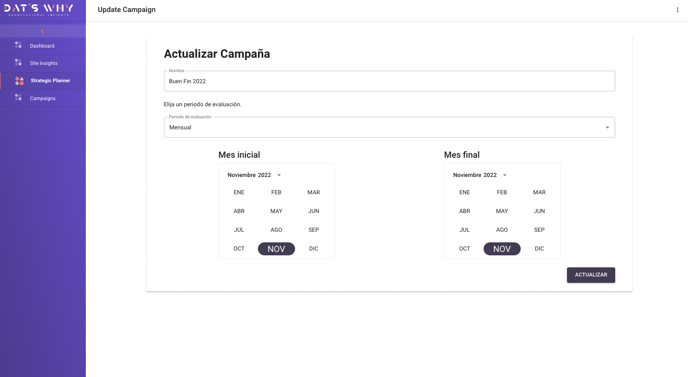Click the DAT'S WHY logo
688x377 pixels.
[x=39, y=10]
